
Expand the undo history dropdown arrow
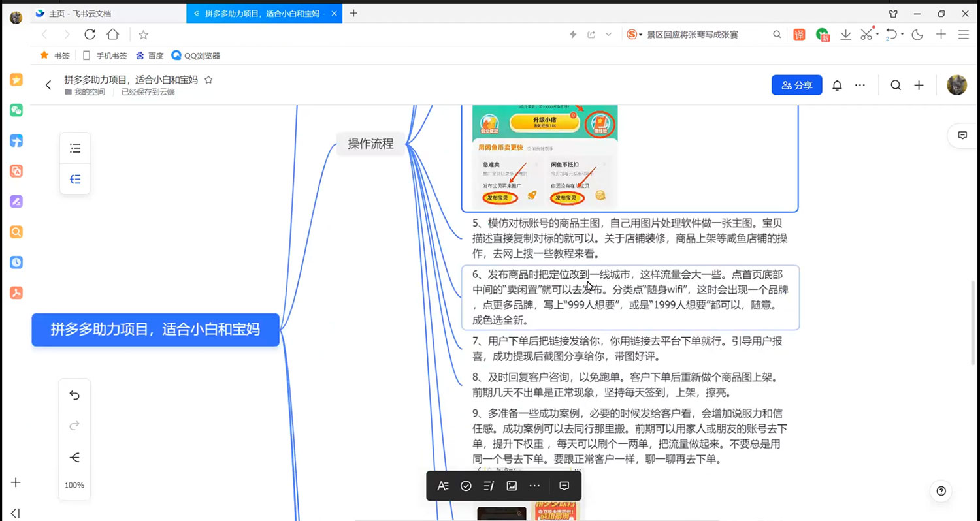tap(901, 35)
